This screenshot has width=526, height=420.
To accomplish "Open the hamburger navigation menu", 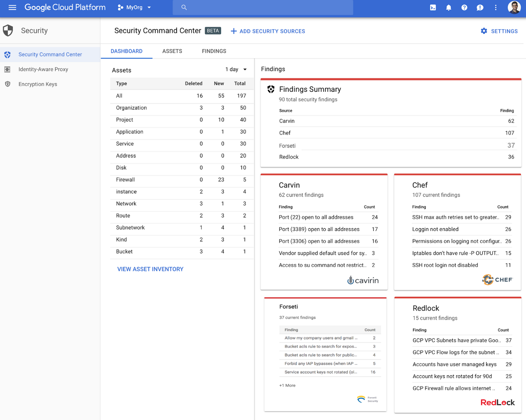I will click(x=12, y=7).
